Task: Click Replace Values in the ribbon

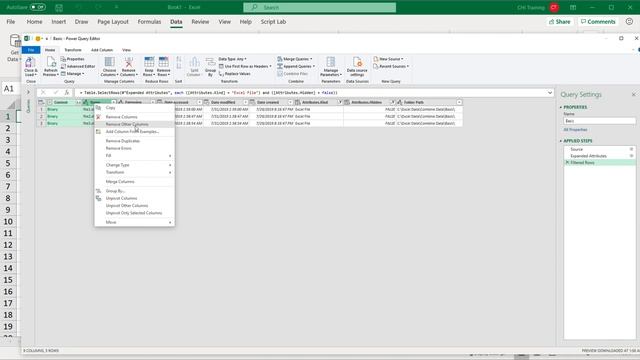Action: point(235,74)
